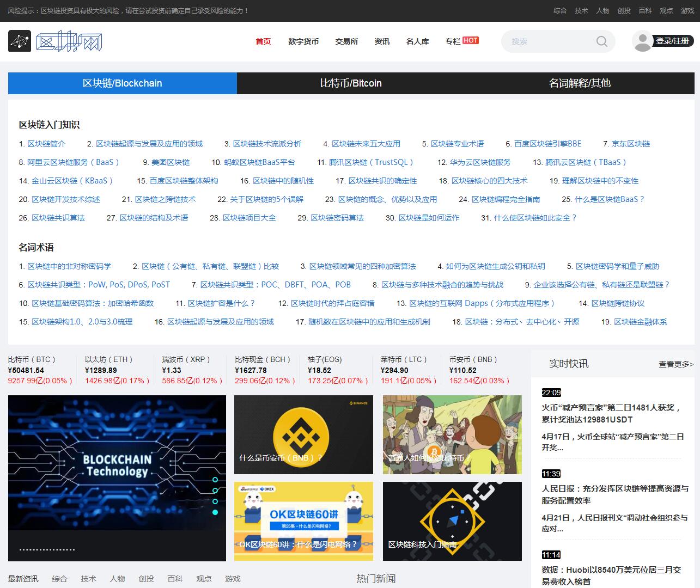The image size is (700, 588).
Task: Switch to the 名词解释/其他 tab
Action: click(x=580, y=83)
